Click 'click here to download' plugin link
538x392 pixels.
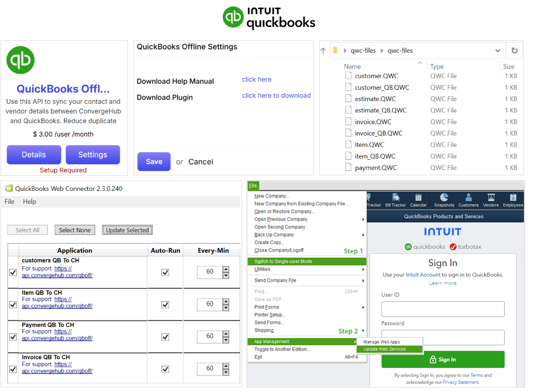click(277, 96)
